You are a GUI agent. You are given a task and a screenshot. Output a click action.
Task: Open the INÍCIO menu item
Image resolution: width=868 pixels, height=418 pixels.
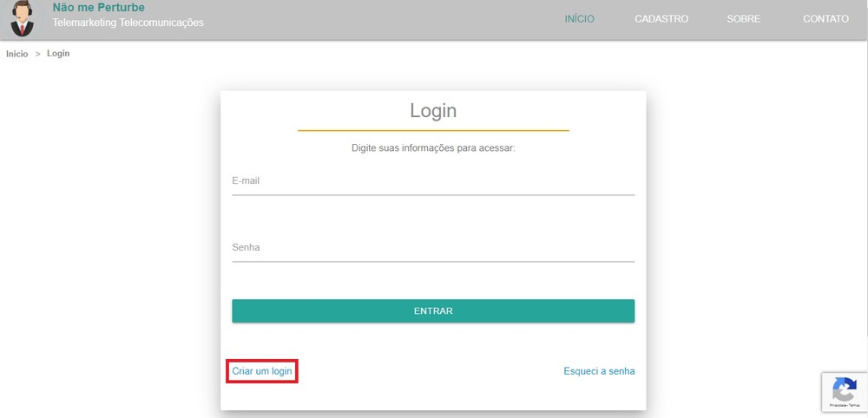click(579, 19)
